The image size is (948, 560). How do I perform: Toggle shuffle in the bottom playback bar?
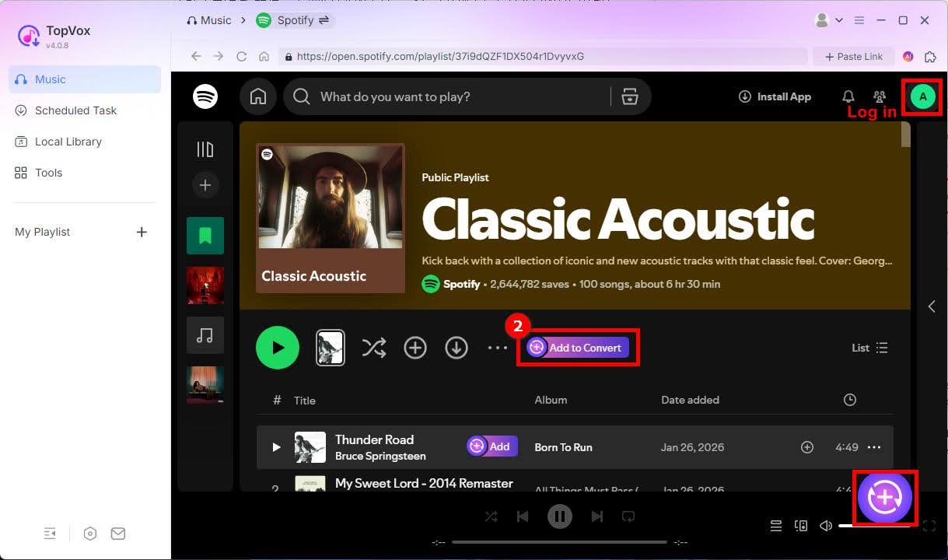pyautogui.click(x=491, y=516)
